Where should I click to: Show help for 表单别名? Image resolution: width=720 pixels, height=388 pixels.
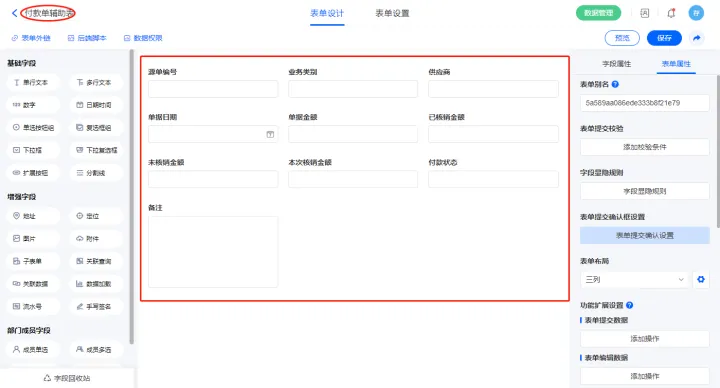click(615, 84)
